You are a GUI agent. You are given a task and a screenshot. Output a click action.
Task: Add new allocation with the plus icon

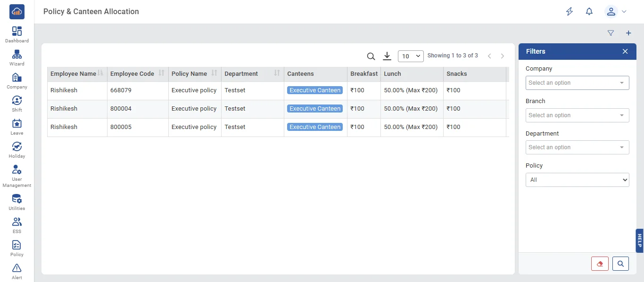(x=628, y=33)
